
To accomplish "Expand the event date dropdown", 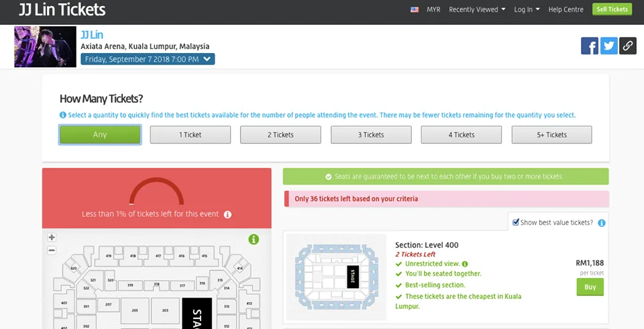I will 148,59.
